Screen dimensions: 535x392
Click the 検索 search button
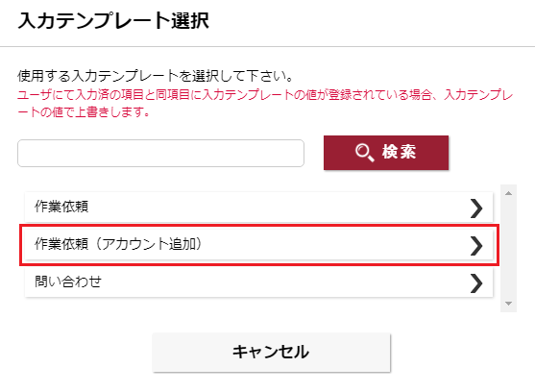coord(386,153)
